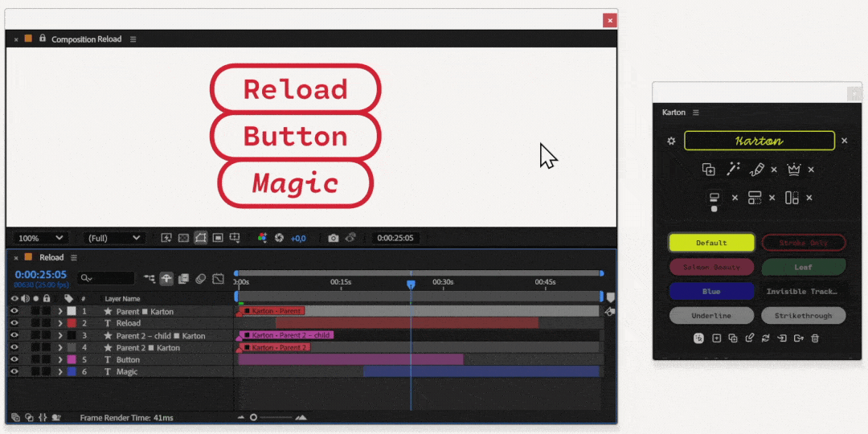Viewport: 868px width, 434px height.
Task: Open Karton settings gear
Action: [x=672, y=141]
